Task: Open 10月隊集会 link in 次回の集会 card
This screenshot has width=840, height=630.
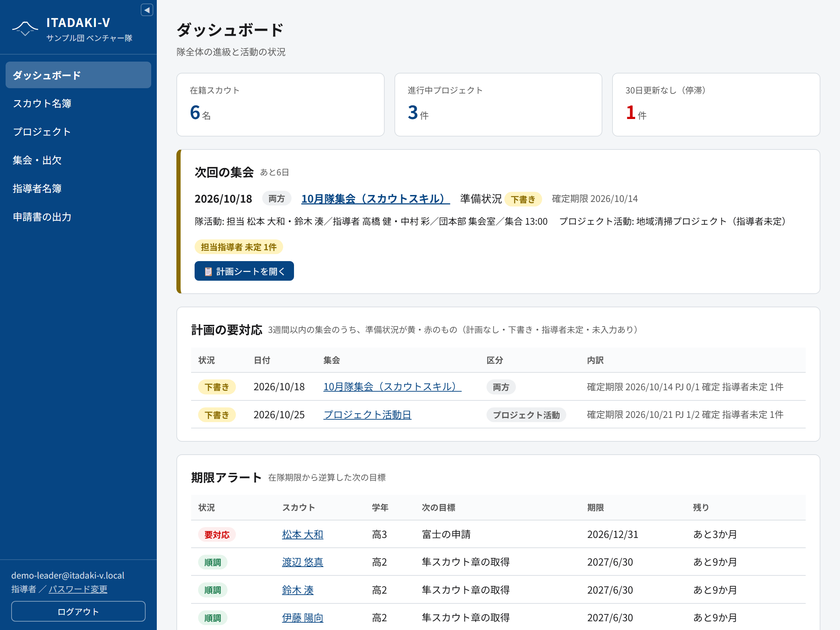Action: point(376,198)
